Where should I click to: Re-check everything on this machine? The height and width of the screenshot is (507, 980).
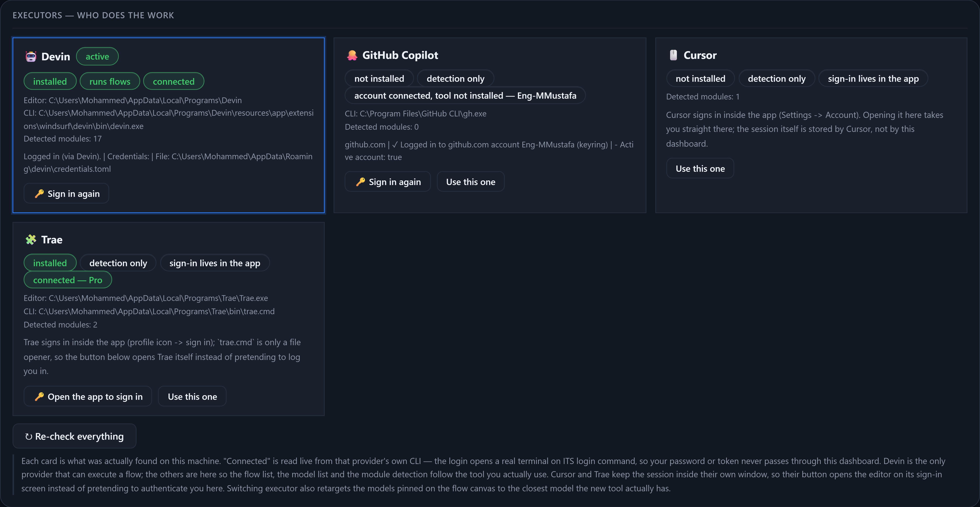[x=75, y=436]
